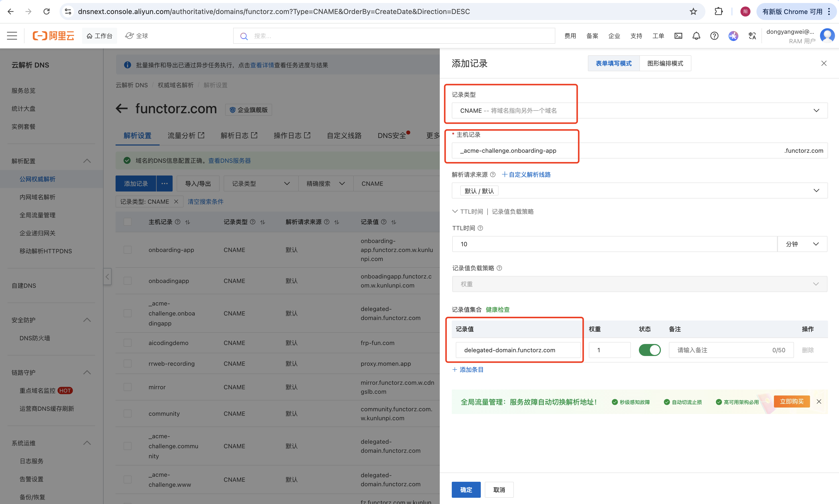Open the 分钟 TTL unit dropdown

pos(802,244)
